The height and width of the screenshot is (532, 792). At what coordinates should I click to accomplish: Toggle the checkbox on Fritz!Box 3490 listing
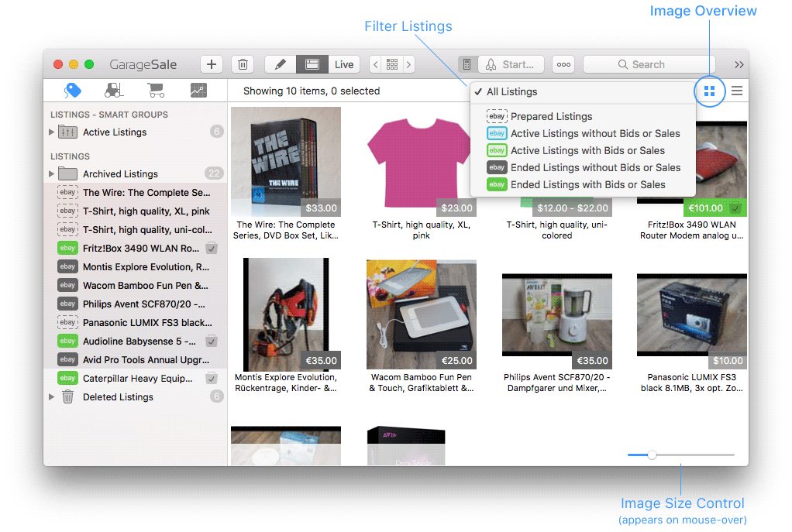click(x=212, y=249)
